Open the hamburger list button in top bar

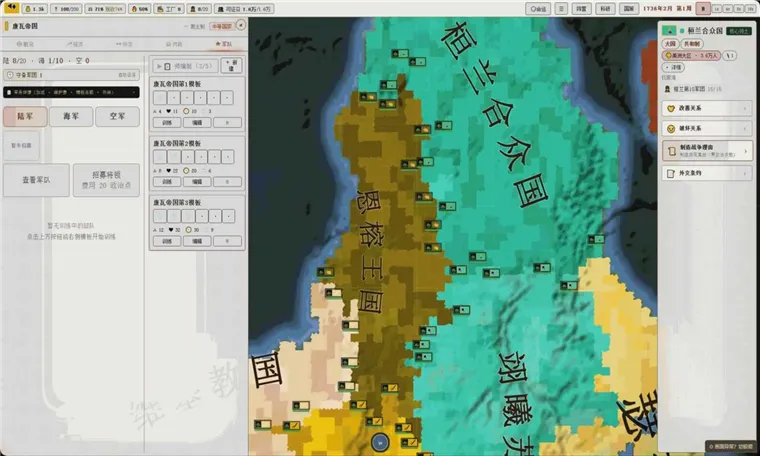pyautogui.click(x=561, y=9)
